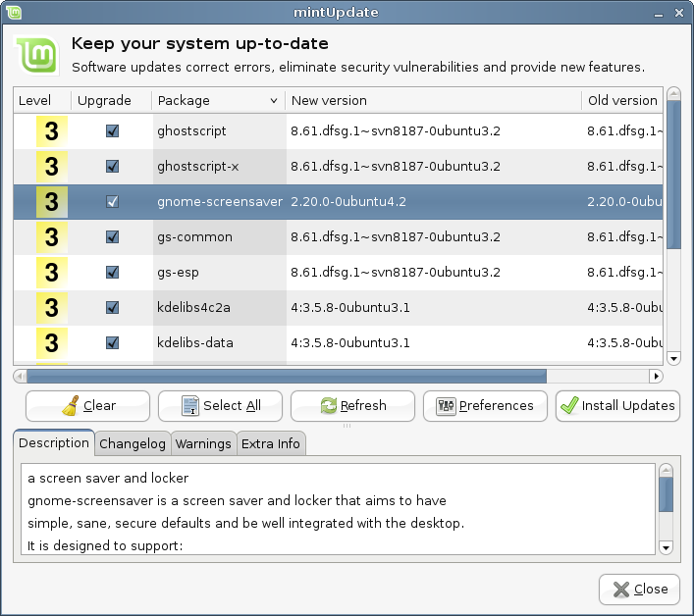Viewport: 694px width, 616px height.
Task: Click the Select All list icon
Action: 190,405
